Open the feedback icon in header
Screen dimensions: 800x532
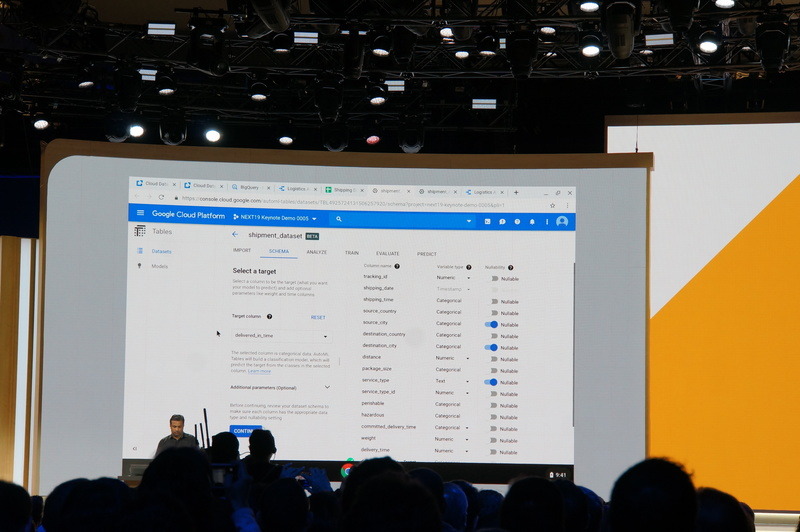click(503, 221)
